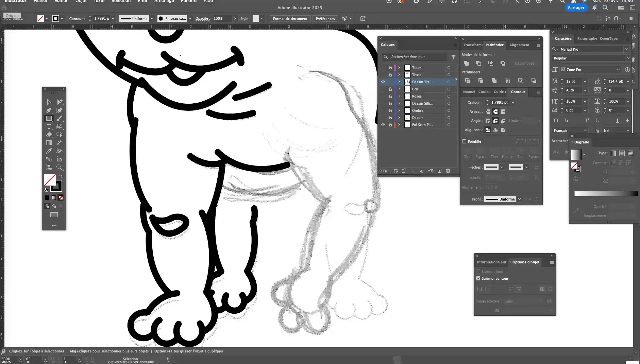Click the swap fill and stroke arrows
Viewport: 640px width, 364px height.
tap(61, 176)
